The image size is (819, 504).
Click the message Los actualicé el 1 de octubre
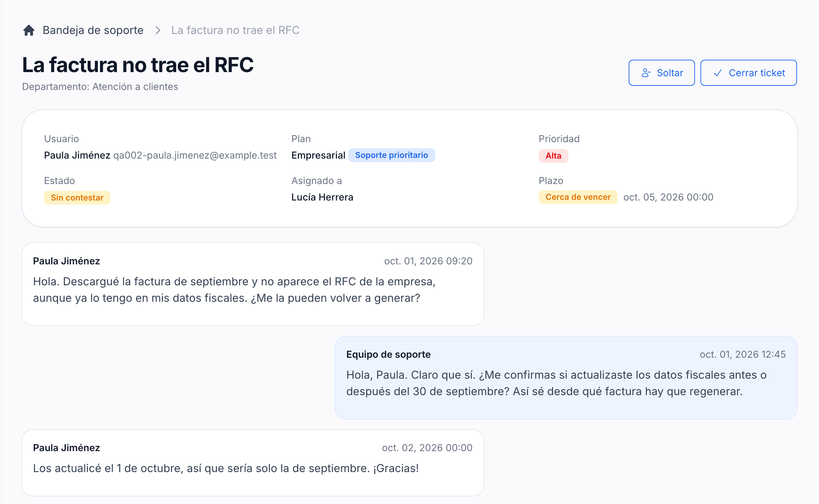[226, 468]
